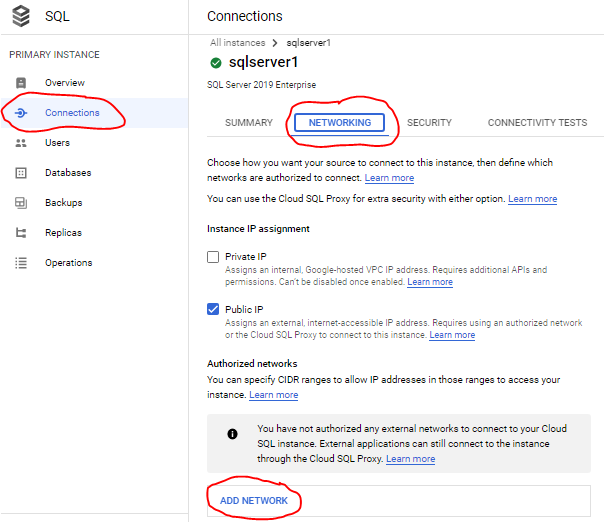Click the 'Instance IP assignment' heading
This screenshot has height=522, width=604.
point(258,229)
